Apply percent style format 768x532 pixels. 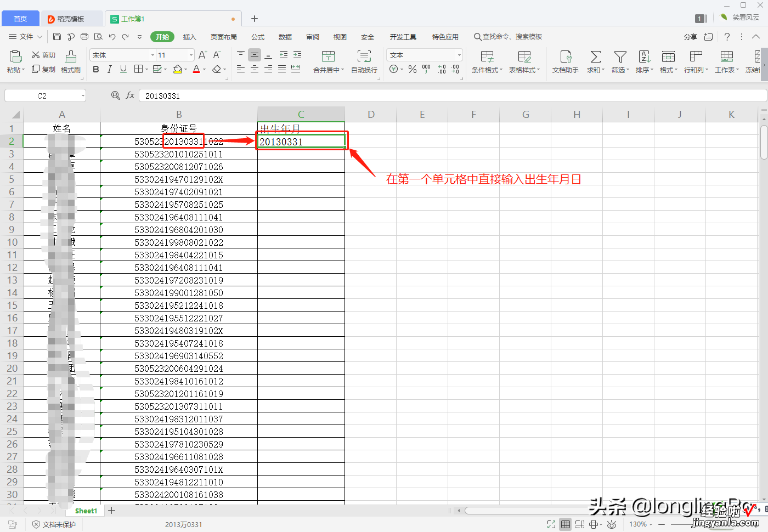coord(413,69)
